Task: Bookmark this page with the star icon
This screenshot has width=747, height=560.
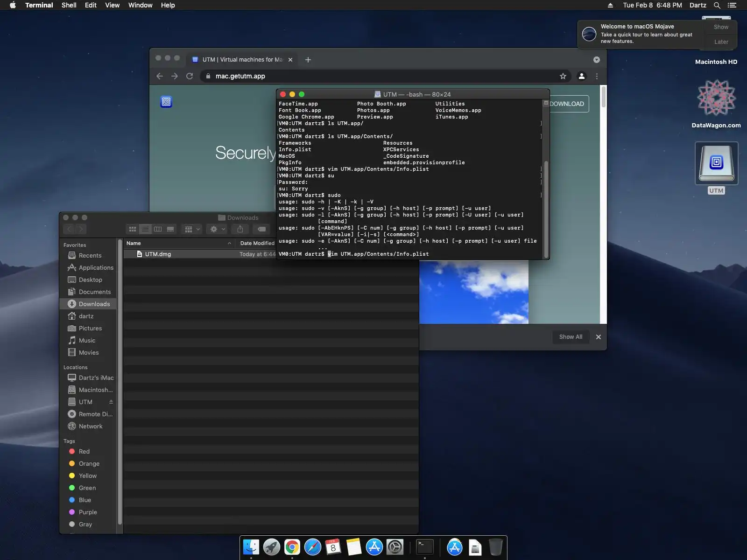Action: [x=563, y=76]
